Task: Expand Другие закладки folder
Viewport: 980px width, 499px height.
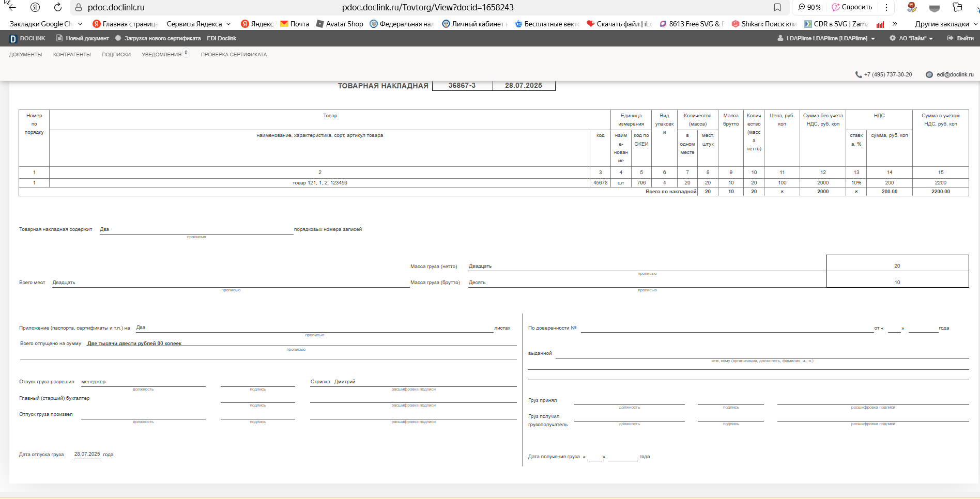Action: [946, 24]
